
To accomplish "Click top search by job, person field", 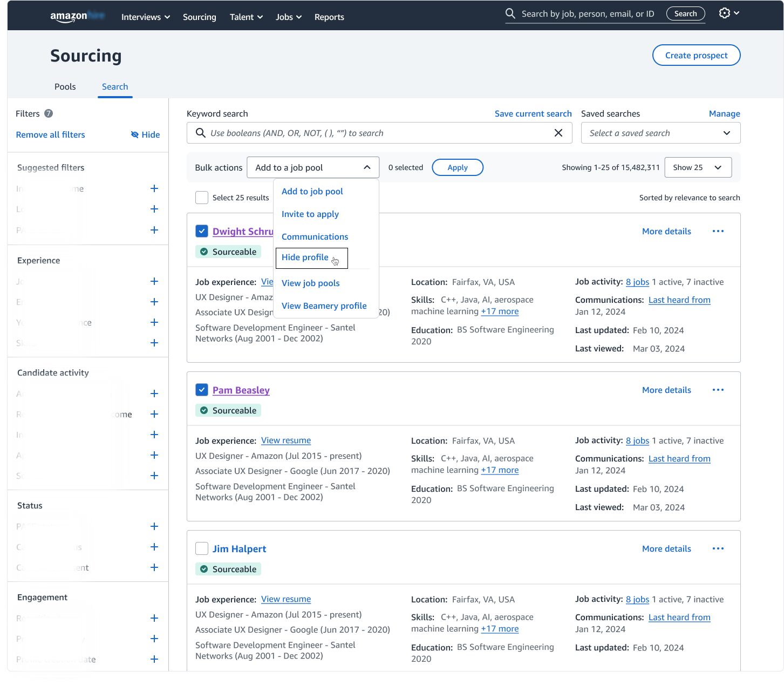I will click(x=588, y=13).
